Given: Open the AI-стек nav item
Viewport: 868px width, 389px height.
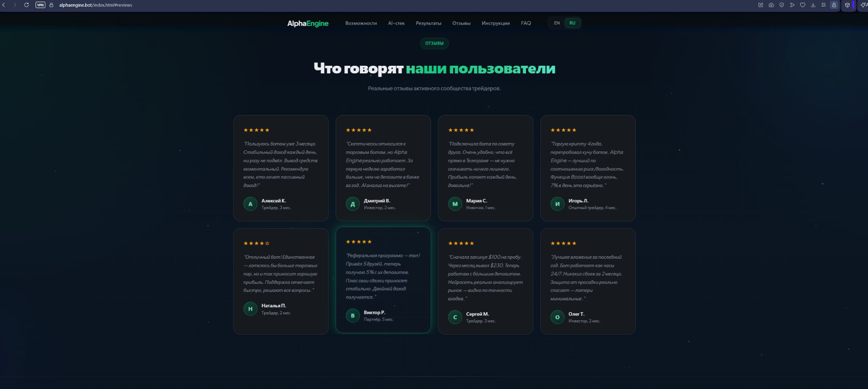Looking at the screenshot, I should (x=396, y=23).
